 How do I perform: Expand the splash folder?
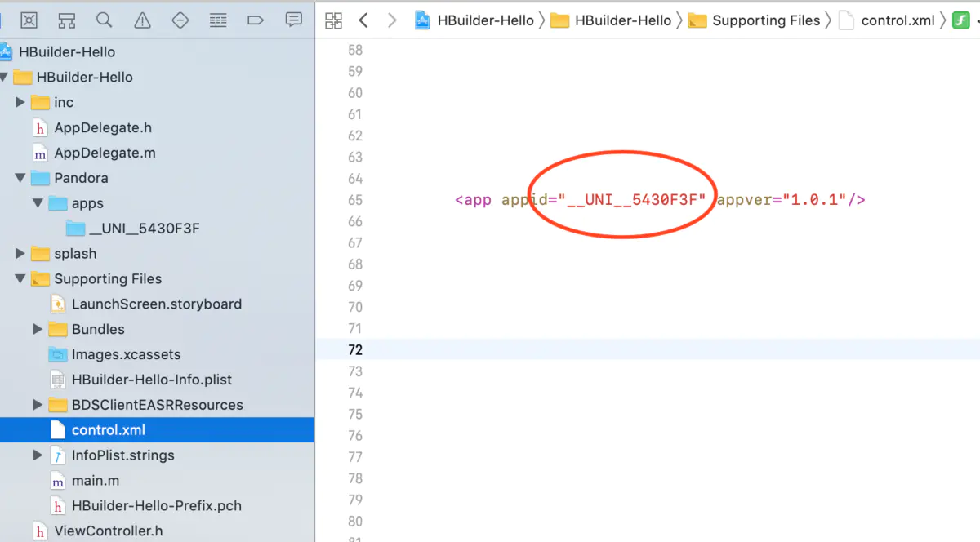click(20, 254)
